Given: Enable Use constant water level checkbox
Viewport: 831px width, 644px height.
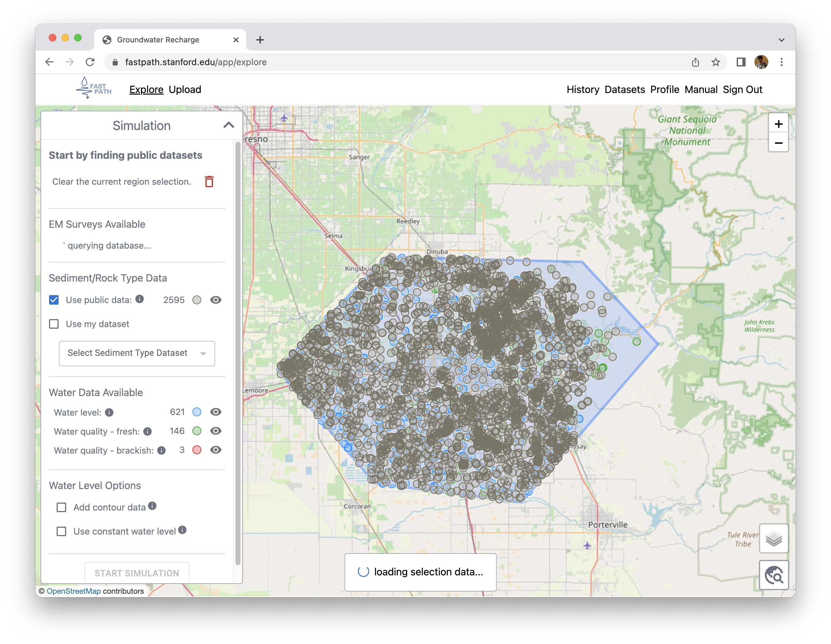Looking at the screenshot, I should [62, 531].
